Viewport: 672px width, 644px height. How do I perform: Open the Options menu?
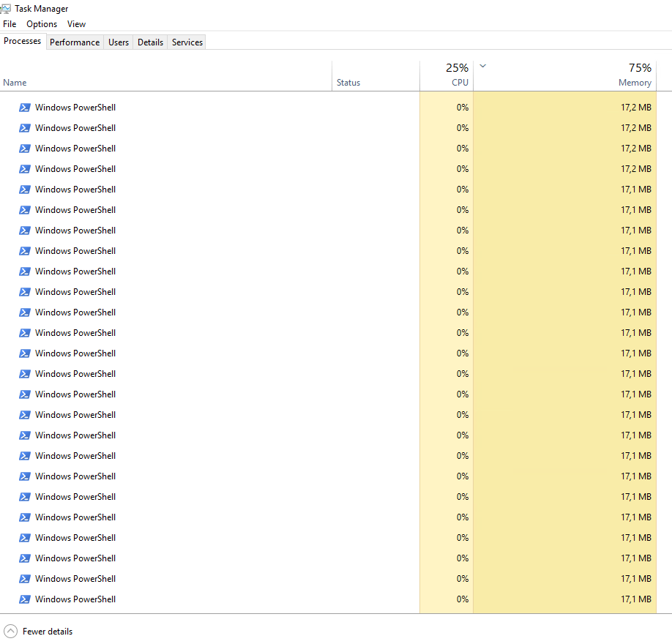coord(42,24)
